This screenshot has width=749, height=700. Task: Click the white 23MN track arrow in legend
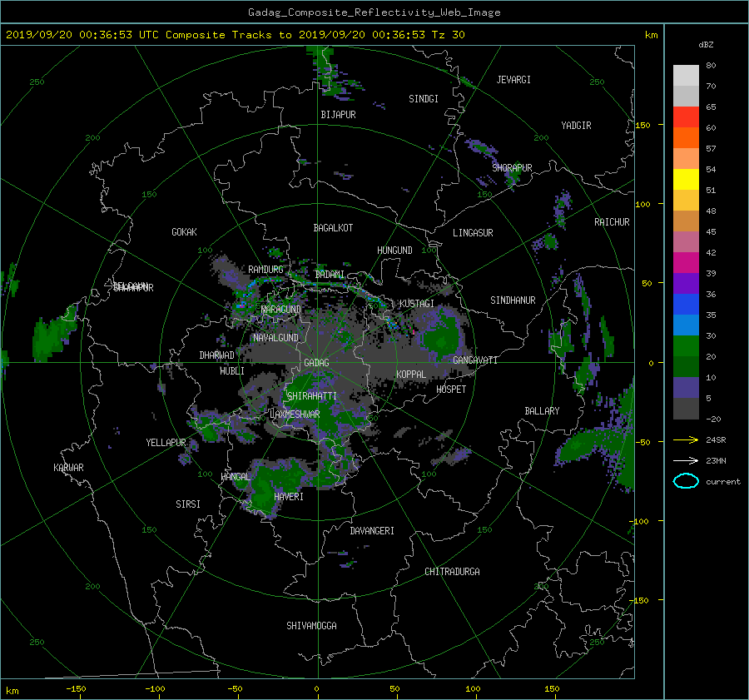(x=686, y=460)
